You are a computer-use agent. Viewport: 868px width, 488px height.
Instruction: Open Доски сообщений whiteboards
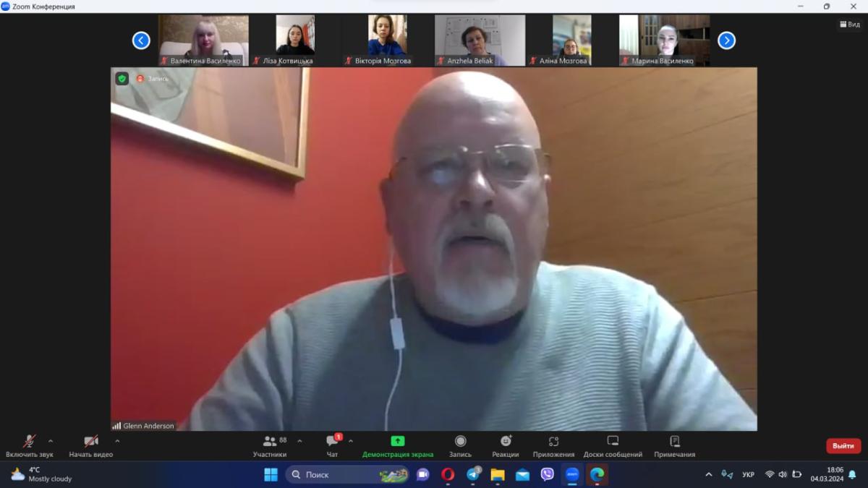613,447
